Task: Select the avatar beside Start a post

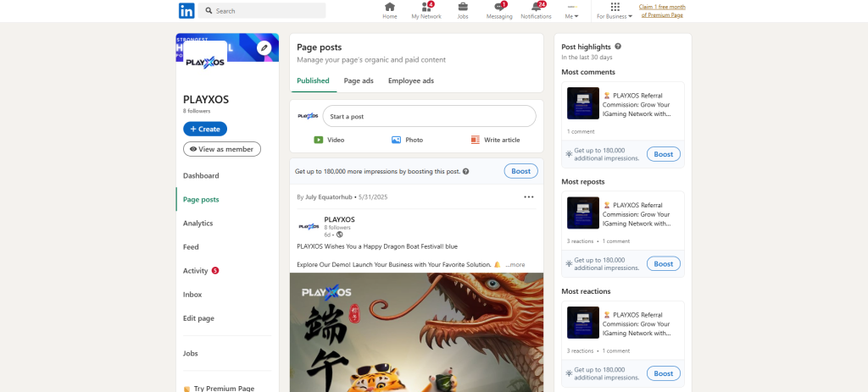Action: (308, 116)
